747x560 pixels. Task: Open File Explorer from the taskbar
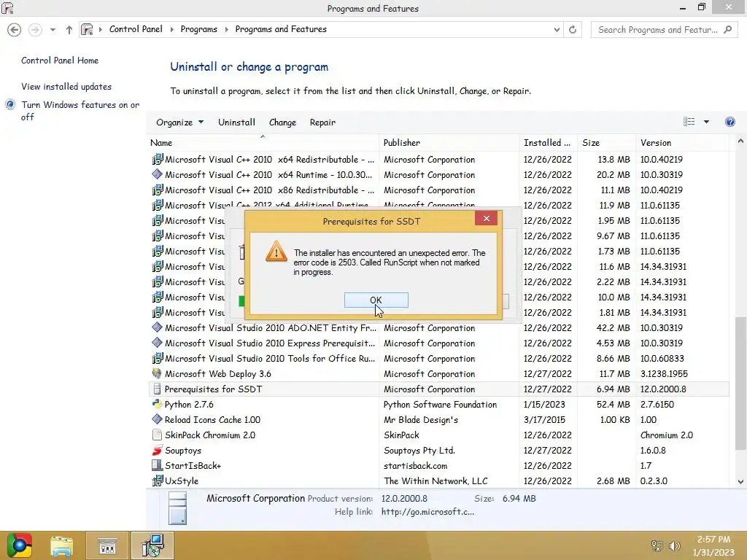pyautogui.click(x=62, y=545)
